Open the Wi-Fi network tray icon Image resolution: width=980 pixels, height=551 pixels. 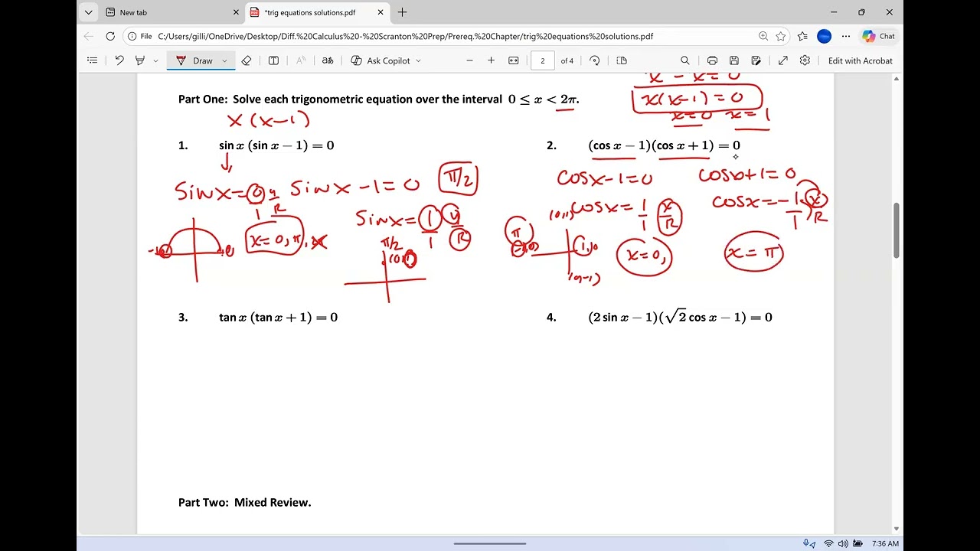tap(828, 543)
